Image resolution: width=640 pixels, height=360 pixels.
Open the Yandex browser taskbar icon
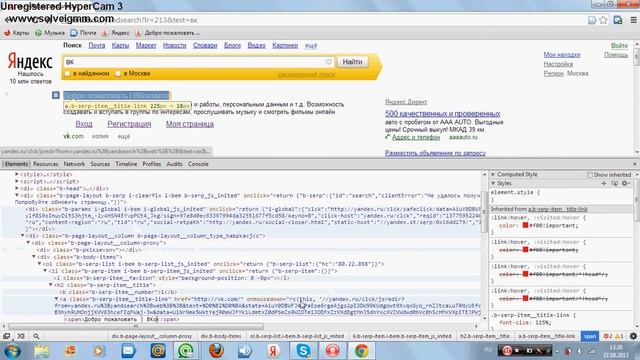(x=274, y=351)
